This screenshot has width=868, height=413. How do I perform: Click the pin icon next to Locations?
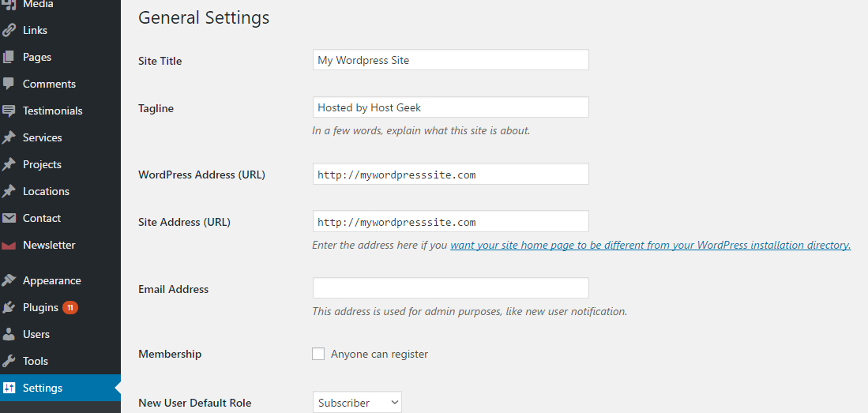click(9, 191)
